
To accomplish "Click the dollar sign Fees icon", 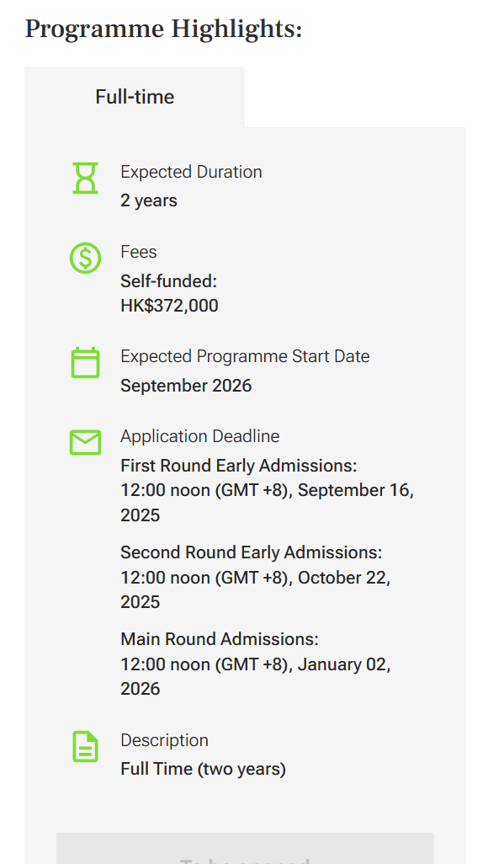I will coord(85,258).
